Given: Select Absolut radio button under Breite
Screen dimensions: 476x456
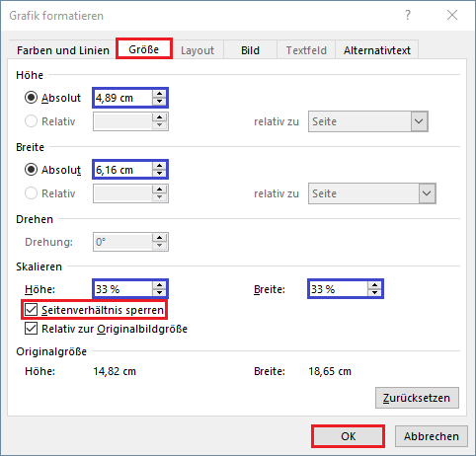Looking at the screenshot, I should point(31,170).
